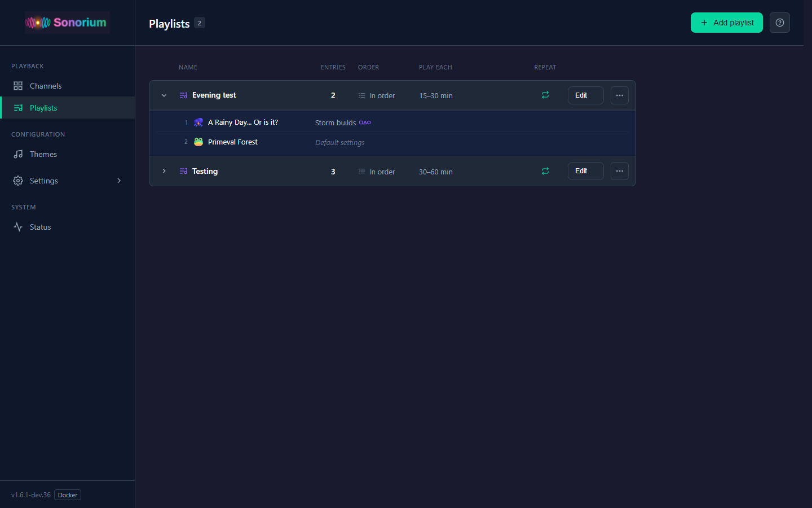Toggle repeat for Evening test playlist
The width and height of the screenshot is (812, 508).
coord(545,95)
